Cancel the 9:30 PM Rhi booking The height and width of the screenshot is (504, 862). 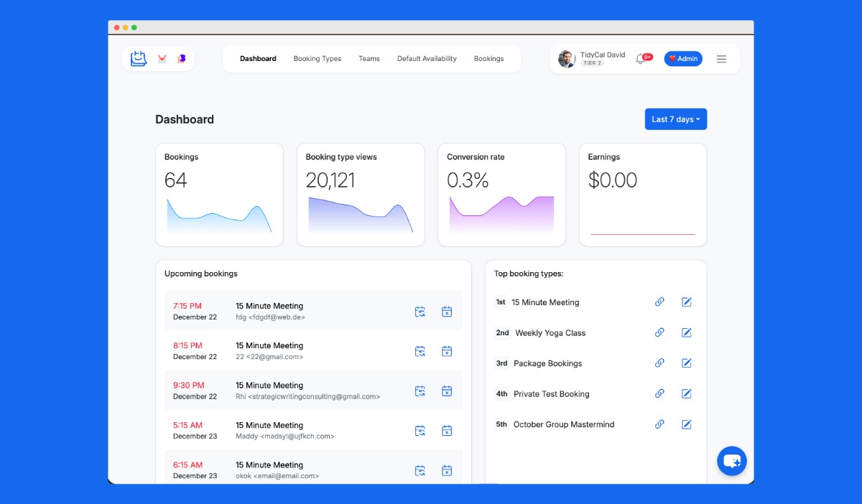tap(447, 391)
